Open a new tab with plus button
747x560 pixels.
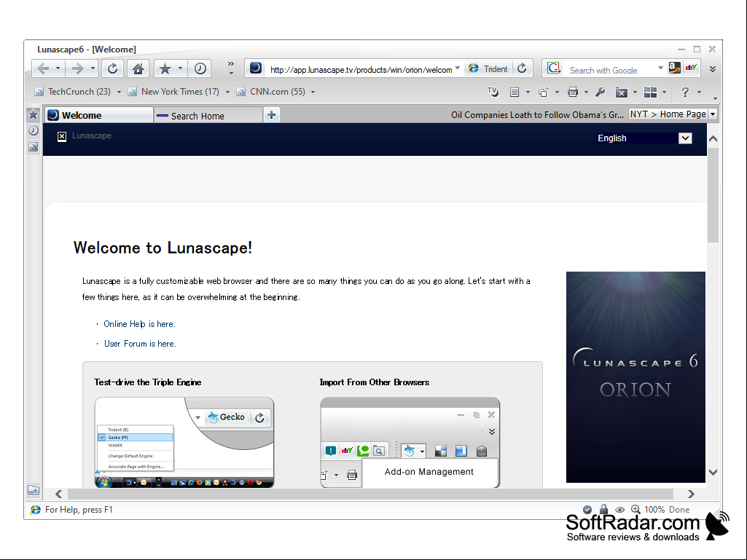coord(272,115)
